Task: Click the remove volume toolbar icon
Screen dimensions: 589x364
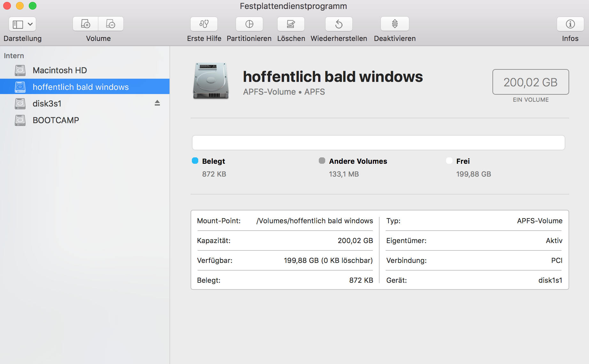Action: pos(111,24)
